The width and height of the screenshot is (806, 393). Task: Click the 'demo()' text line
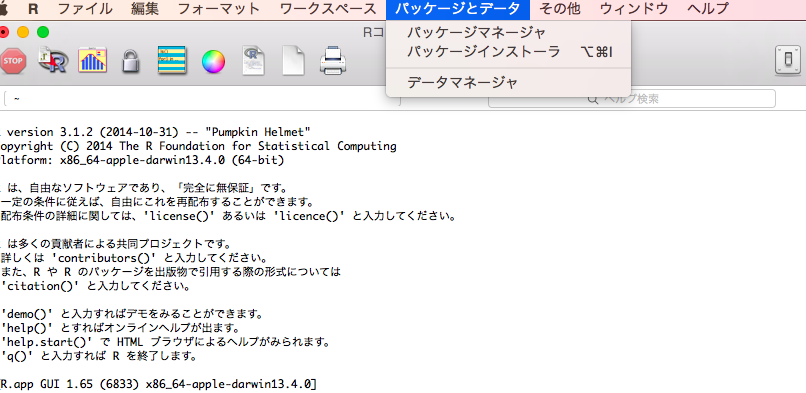coord(132,313)
